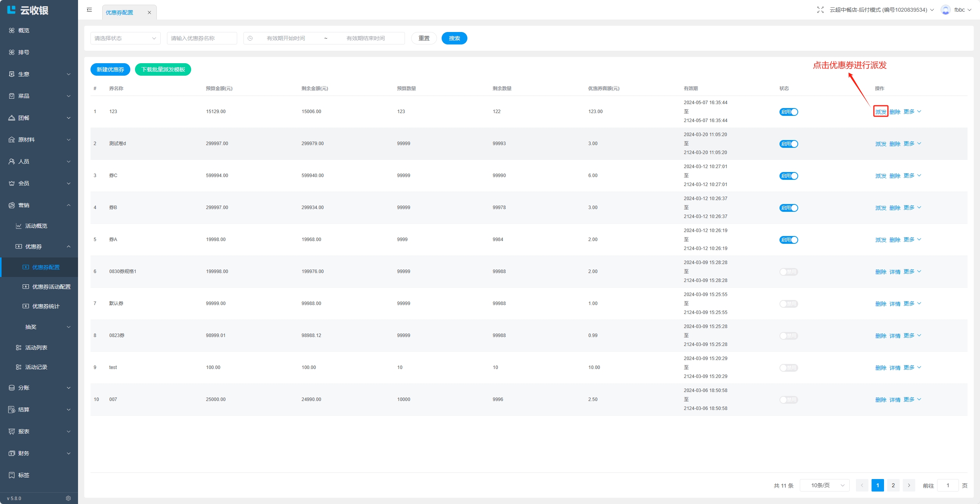The height and width of the screenshot is (504, 980).
Task: Close the 优惠券配置 tab with X
Action: 149,12
